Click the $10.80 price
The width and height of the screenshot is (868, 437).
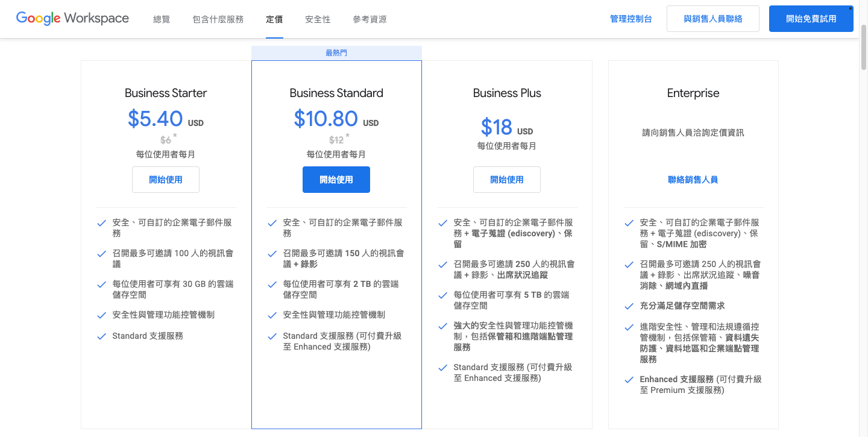point(326,119)
